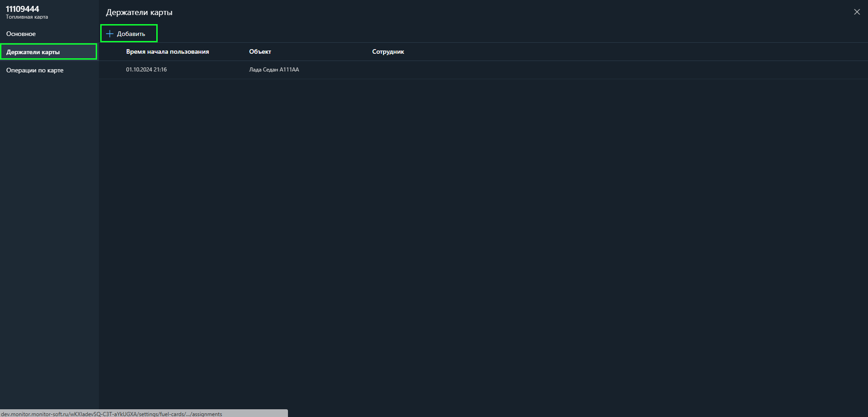Click the empty Сотрудник cell in first row
Viewport: 868px width, 417px height.
pyautogui.click(x=410, y=70)
